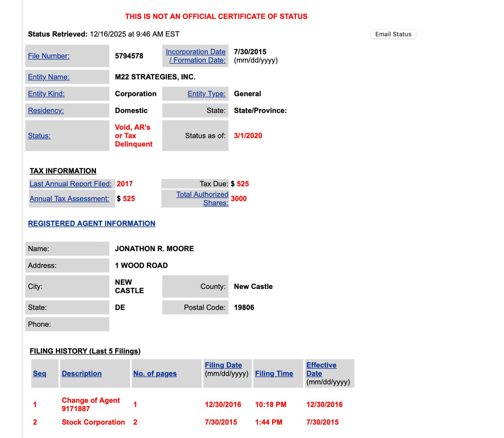The image size is (504, 438).
Task: Open Registered Agent Information heading link
Action: click(92, 223)
